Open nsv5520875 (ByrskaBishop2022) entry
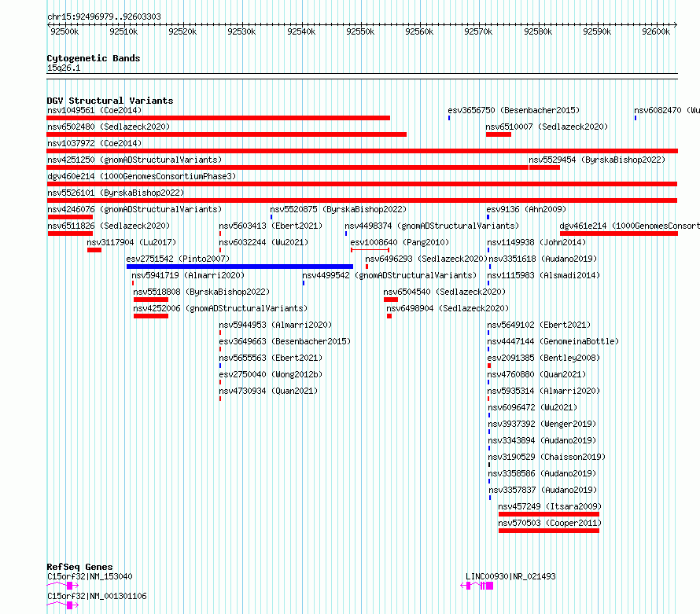The image size is (700, 614). click(x=338, y=209)
